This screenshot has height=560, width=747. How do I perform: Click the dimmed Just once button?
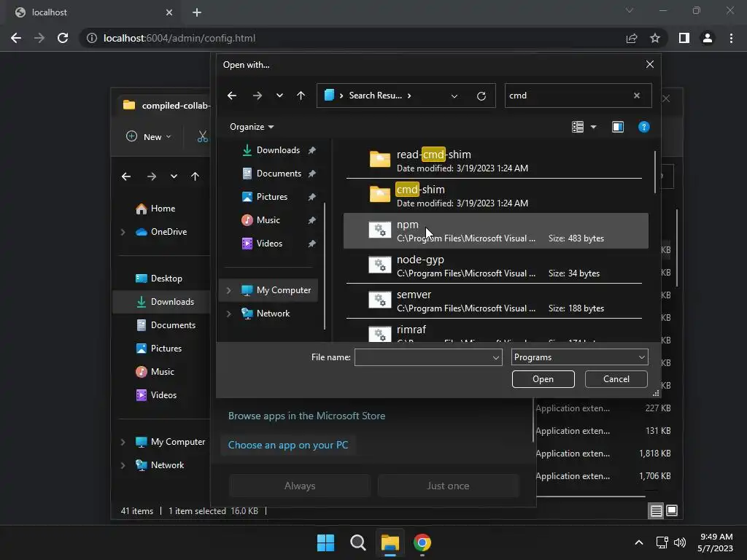[448, 486]
